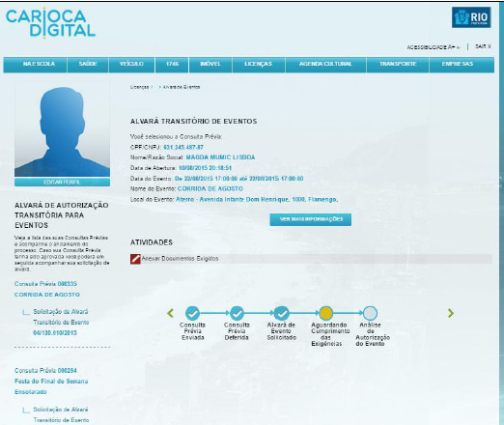Click the Sair X logout link

(x=483, y=46)
